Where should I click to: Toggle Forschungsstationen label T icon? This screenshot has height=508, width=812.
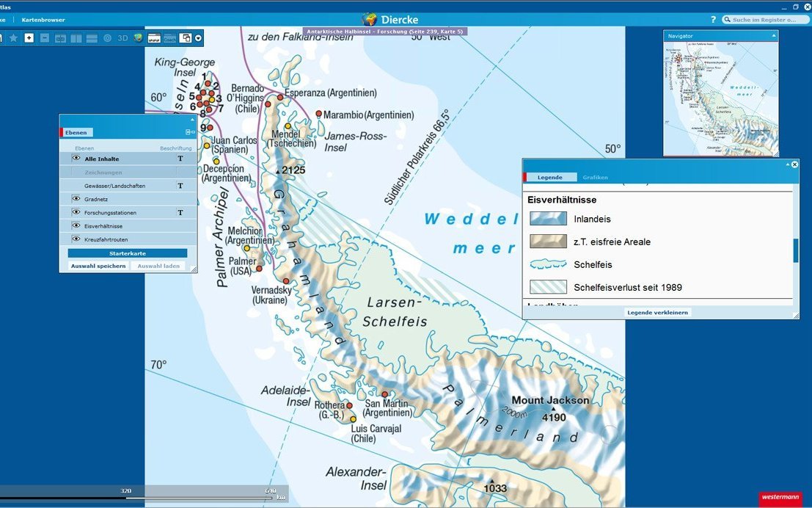(x=180, y=213)
